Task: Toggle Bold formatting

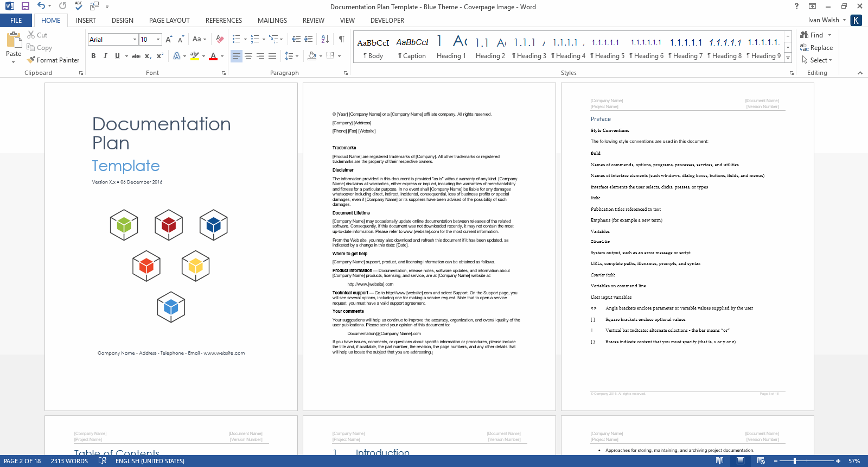Action: 93,56
